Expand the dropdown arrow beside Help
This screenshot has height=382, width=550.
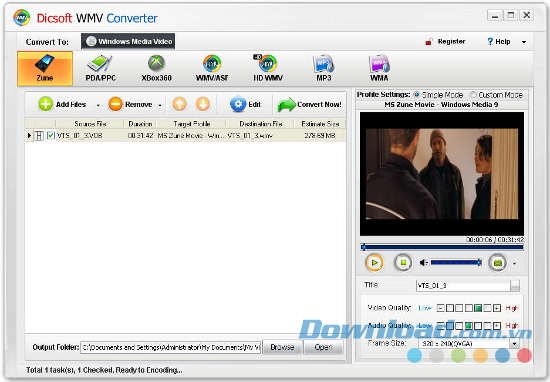[524, 42]
